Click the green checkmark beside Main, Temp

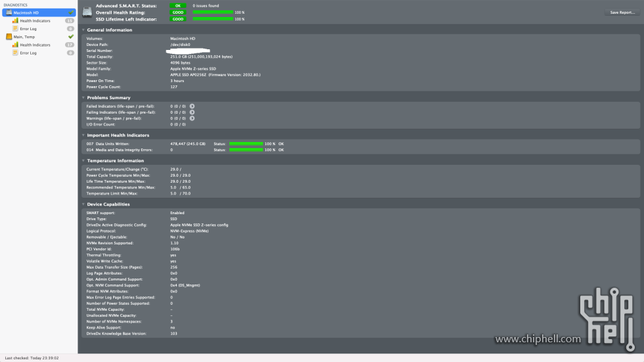click(x=71, y=37)
